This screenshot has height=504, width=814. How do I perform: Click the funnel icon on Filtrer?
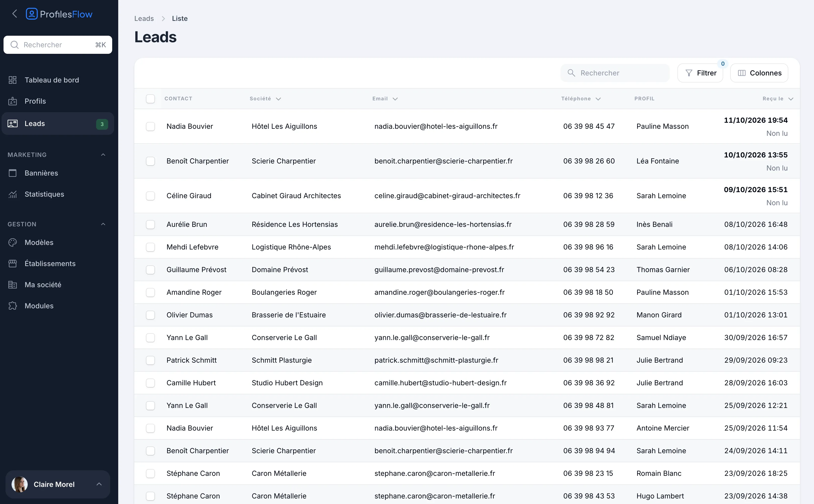[x=689, y=73]
